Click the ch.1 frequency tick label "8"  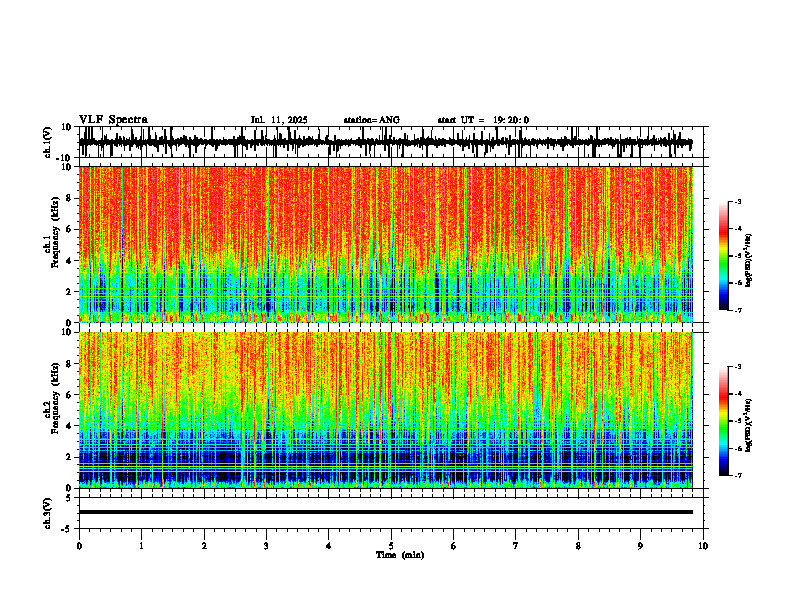click(70, 198)
